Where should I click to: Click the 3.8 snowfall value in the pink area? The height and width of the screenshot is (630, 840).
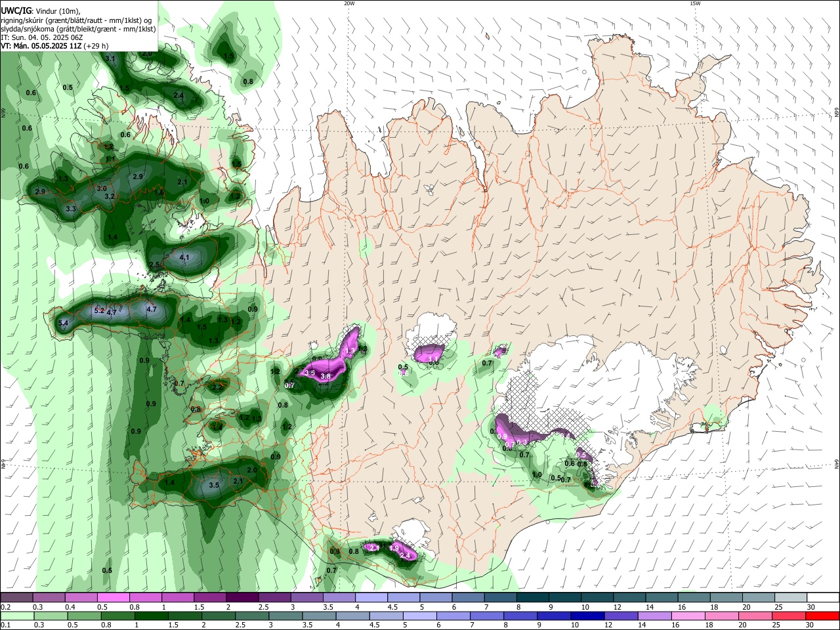(x=325, y=375)
